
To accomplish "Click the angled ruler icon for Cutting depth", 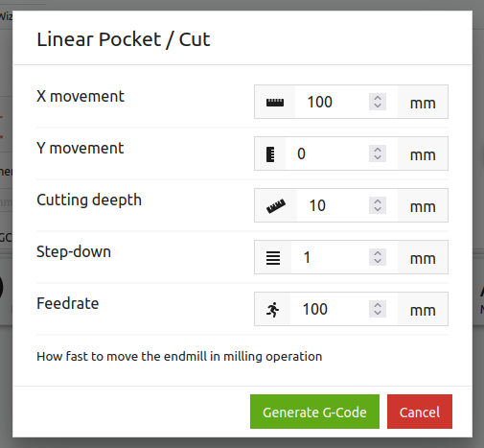I will pyautogui.click(x=276, y=206).
